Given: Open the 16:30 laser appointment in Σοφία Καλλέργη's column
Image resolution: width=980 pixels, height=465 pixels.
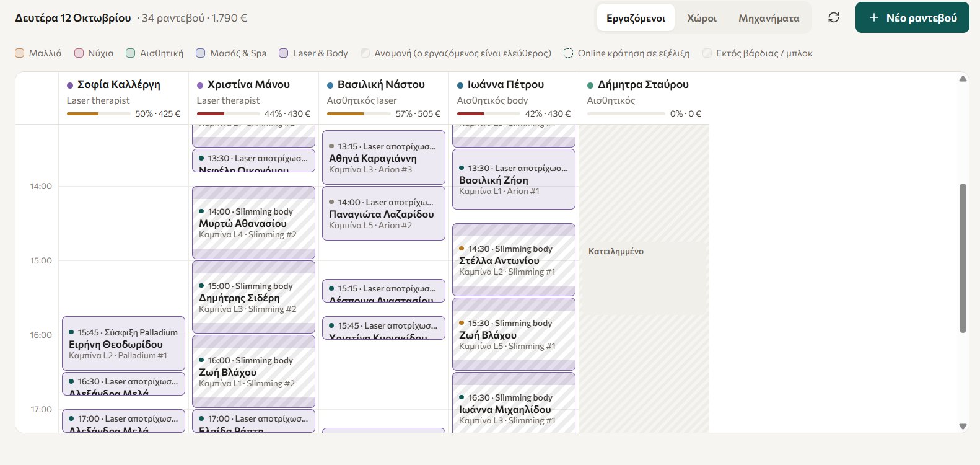Looking at the screenshot, I should coord(124,384).
